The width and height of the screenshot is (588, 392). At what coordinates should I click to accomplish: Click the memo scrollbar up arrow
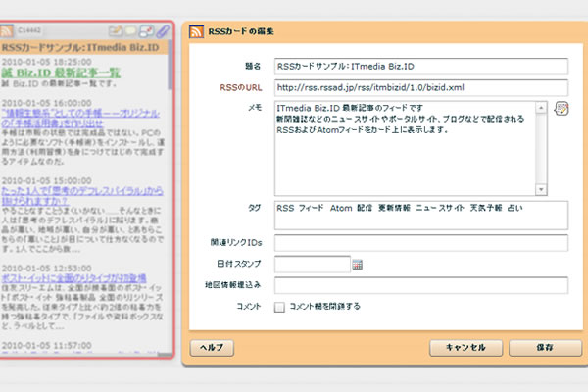[542, 105]
